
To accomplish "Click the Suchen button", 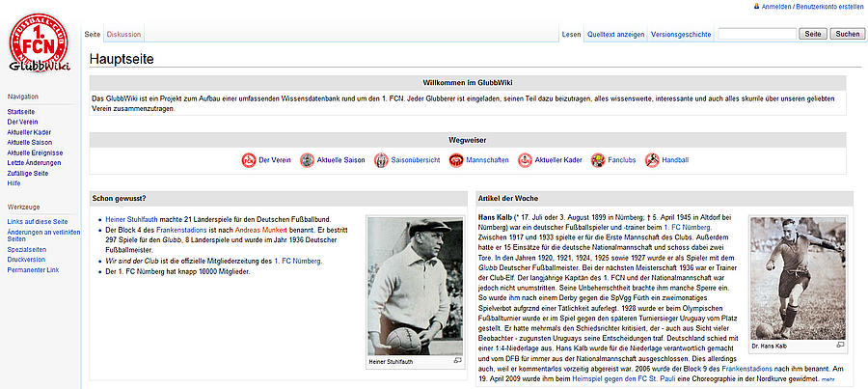I will point(848,34).
